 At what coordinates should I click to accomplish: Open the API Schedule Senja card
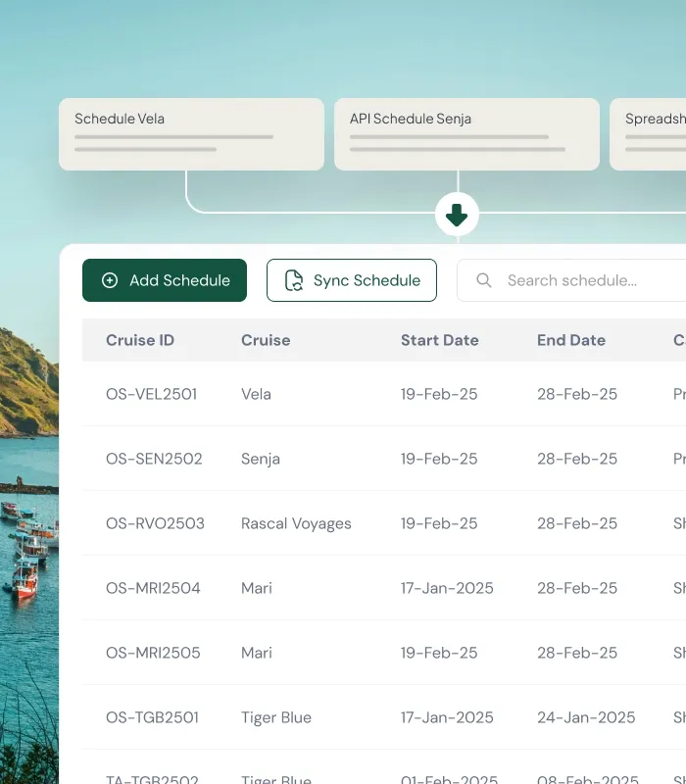click(x=467, y=134)
